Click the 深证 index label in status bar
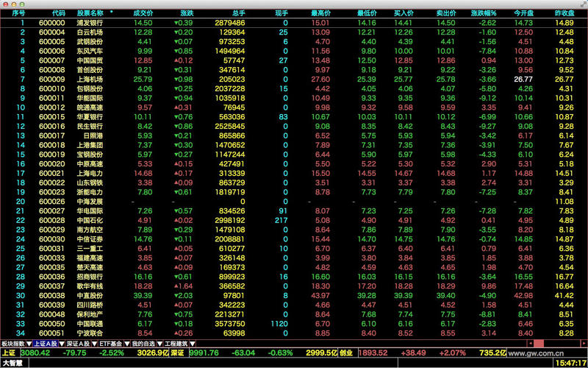This screenshot has height=368, width=588. pos(178,353)
